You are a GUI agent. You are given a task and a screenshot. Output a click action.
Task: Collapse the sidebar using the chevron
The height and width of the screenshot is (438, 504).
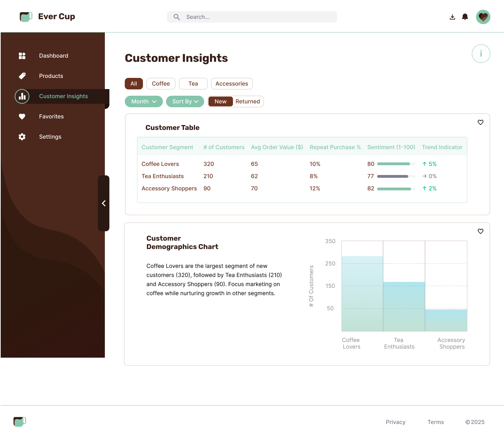coord(104,203)
